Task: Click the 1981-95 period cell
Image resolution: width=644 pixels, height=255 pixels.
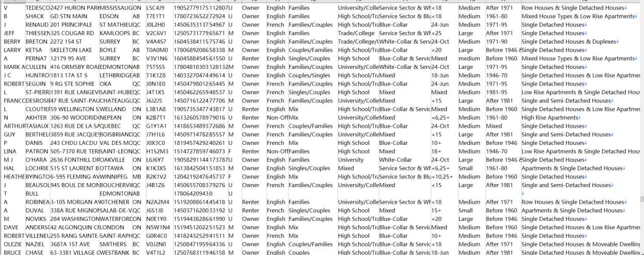Action: [x=502, y=92]
